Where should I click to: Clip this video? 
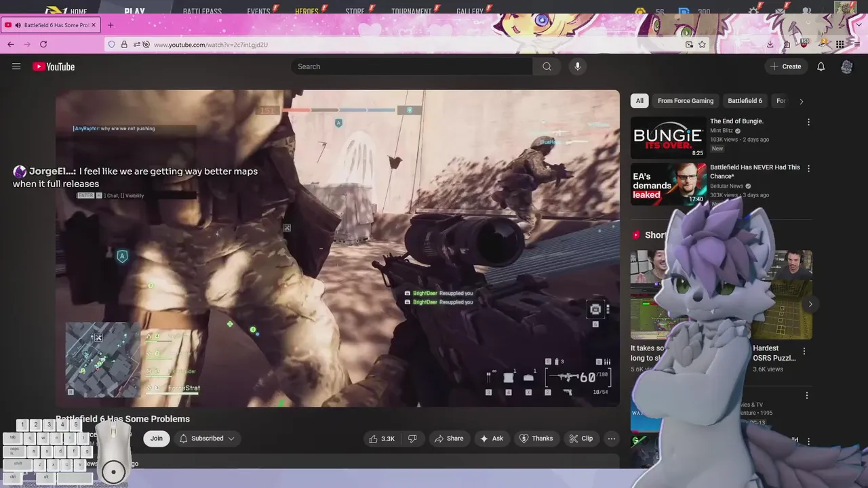tap(580, 439)
